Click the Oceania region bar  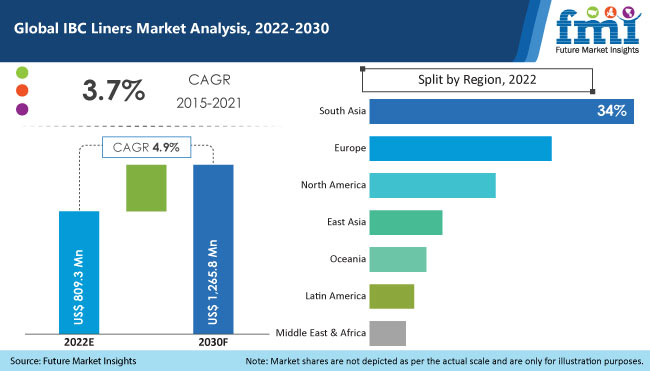click(x=398, y=259)
